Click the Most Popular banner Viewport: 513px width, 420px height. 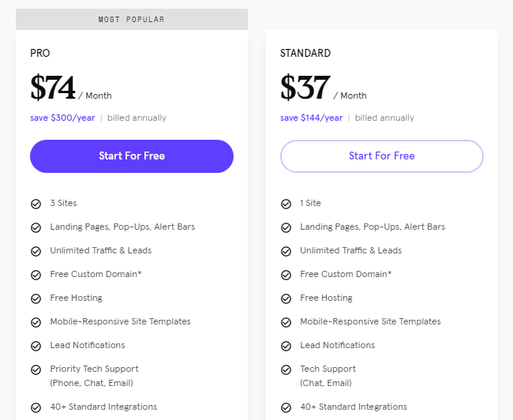point(132,19)
